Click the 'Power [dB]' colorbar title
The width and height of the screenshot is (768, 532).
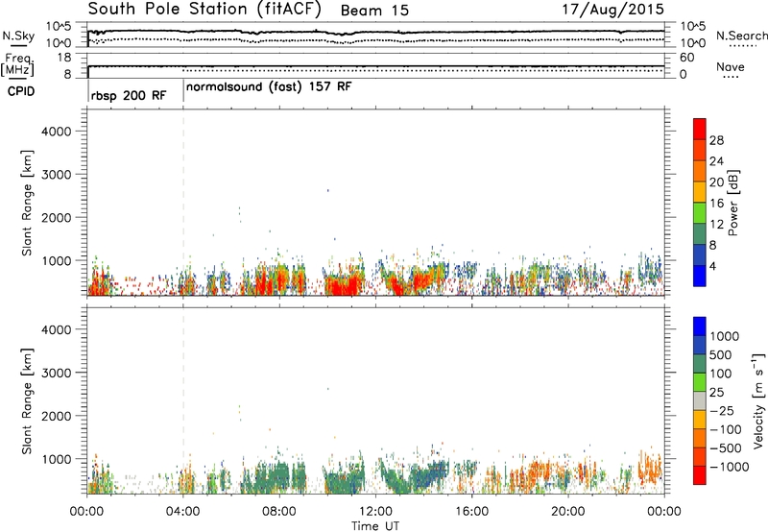[732, 203]
